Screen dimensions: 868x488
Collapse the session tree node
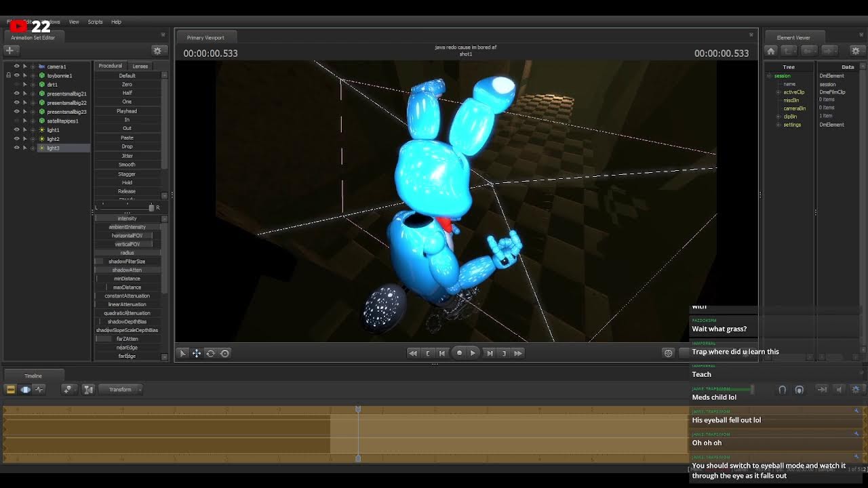tap(770, 76)
